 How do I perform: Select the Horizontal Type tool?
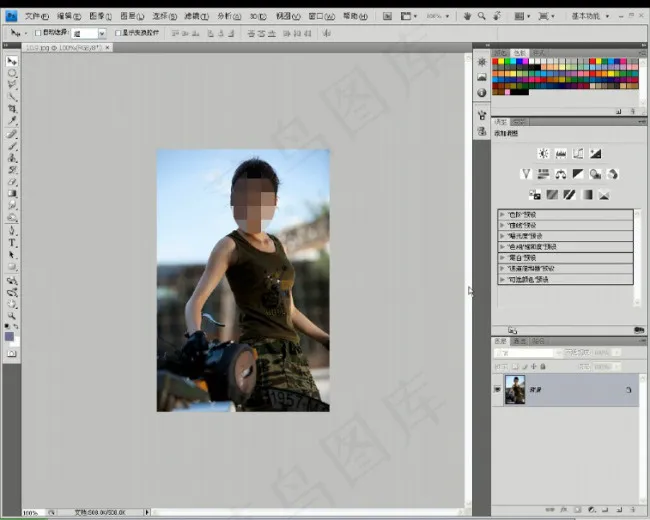coord(12,243)
